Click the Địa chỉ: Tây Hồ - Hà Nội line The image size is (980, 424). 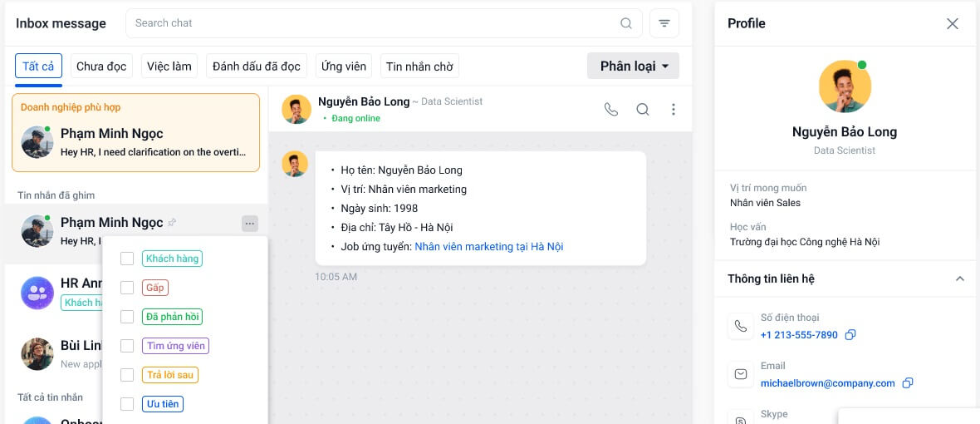point(397,228)
